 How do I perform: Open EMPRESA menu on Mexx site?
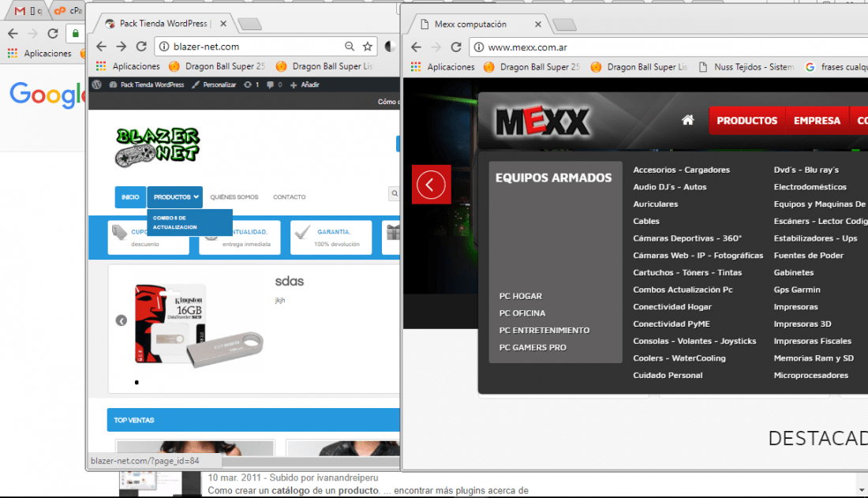pos(817,120)
